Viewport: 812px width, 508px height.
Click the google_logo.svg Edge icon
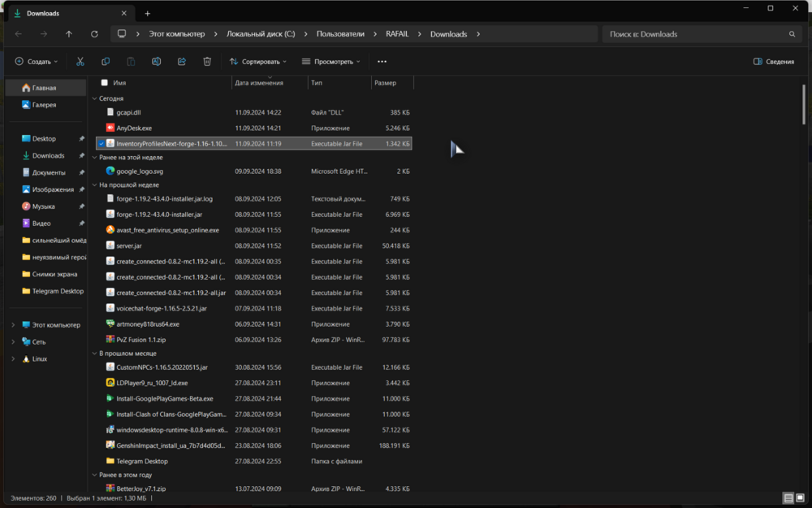pyautogui.click(x=110, y=171)
